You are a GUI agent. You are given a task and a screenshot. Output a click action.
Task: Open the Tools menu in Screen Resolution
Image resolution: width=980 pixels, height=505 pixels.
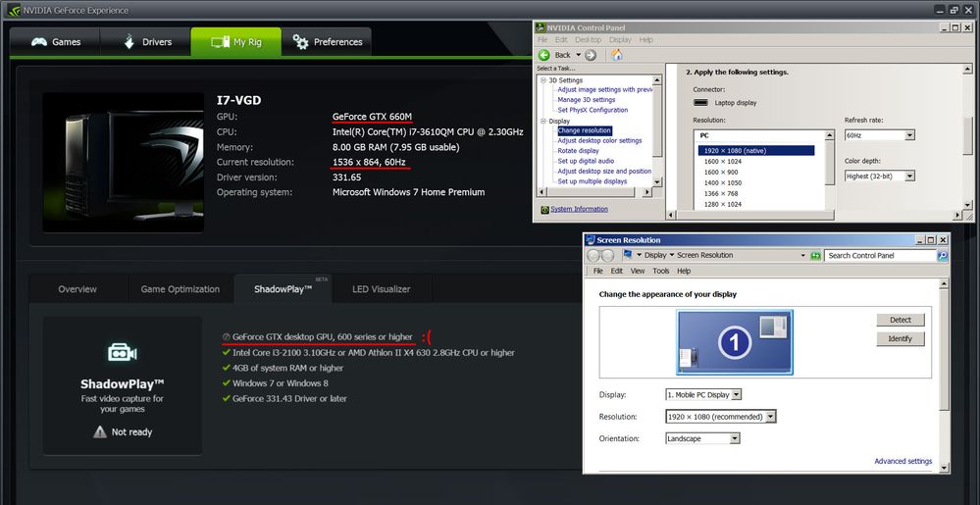pyautogui.click(x=660, y=271)
